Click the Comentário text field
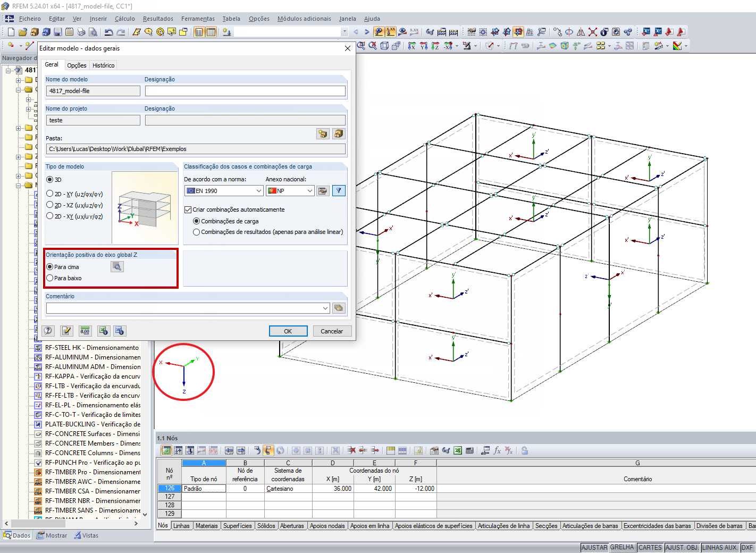Screen dimensions: 756x553 (x=184, y=308)
